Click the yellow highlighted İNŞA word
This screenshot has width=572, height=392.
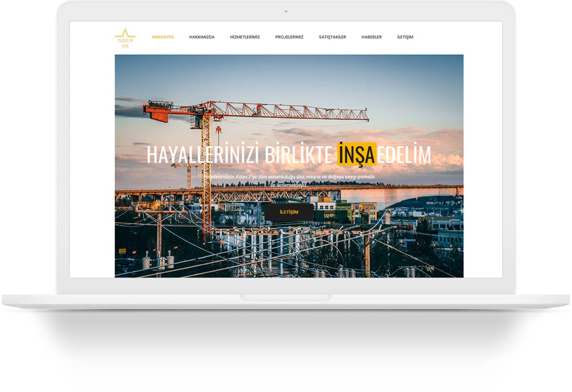[x=356, y=154]
